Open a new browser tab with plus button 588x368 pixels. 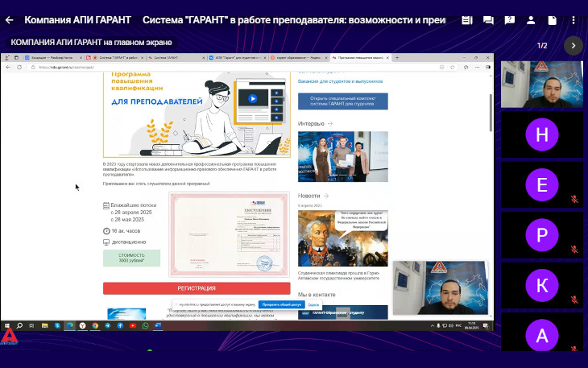397,58
